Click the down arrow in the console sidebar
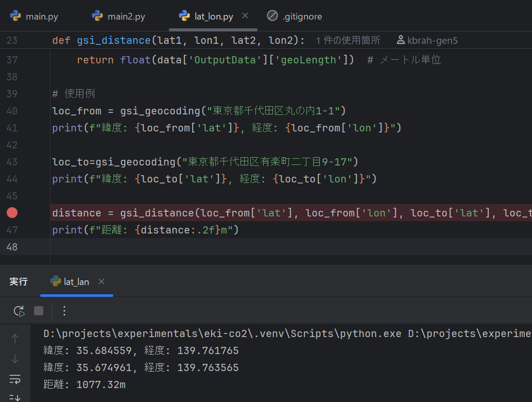The height and width of the screenshot is (402, 532). coord(15,359)
